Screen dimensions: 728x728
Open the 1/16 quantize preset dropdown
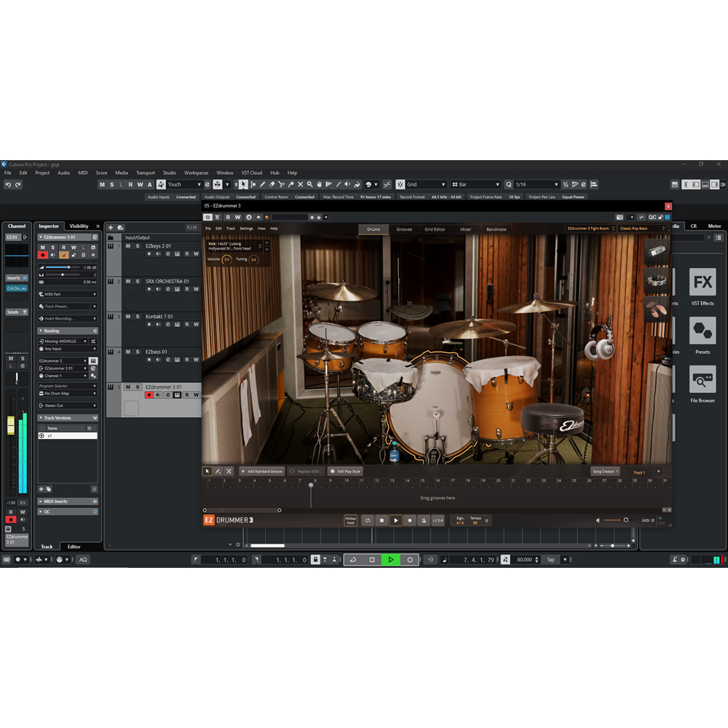[x=537, y=184]
